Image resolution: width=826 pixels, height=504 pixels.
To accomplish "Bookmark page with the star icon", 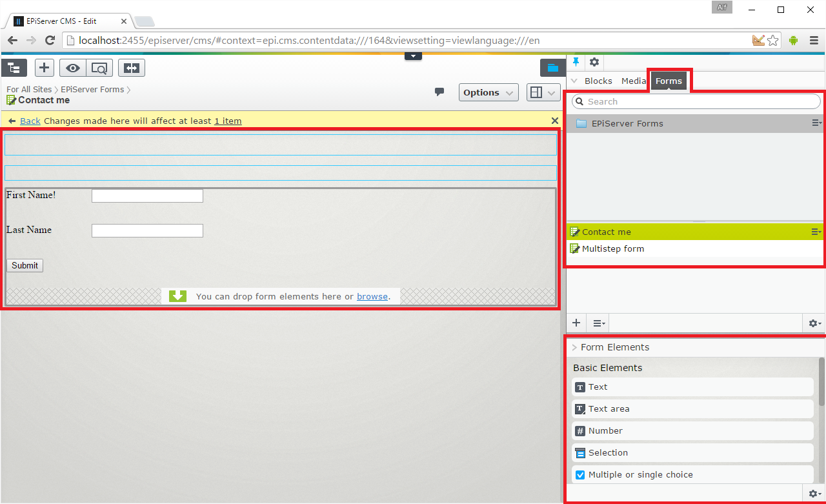I will click(x=772, y=40).
